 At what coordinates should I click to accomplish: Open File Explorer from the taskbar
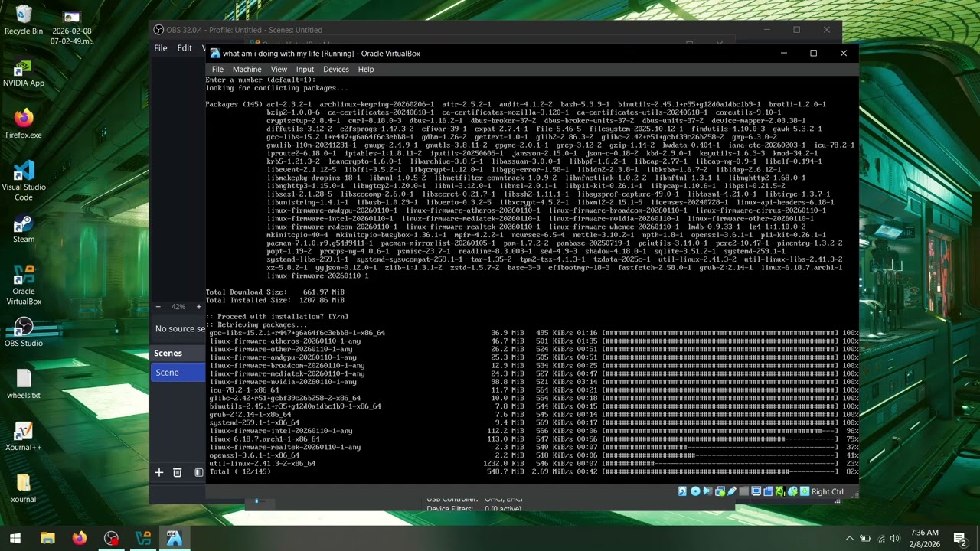pos(47,538)
